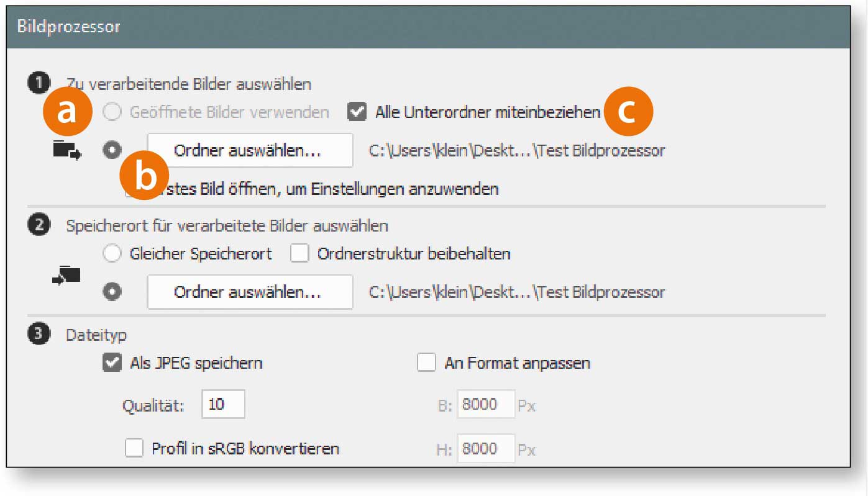
Task: Click the orange "a" callout marker
Action: 67,112
